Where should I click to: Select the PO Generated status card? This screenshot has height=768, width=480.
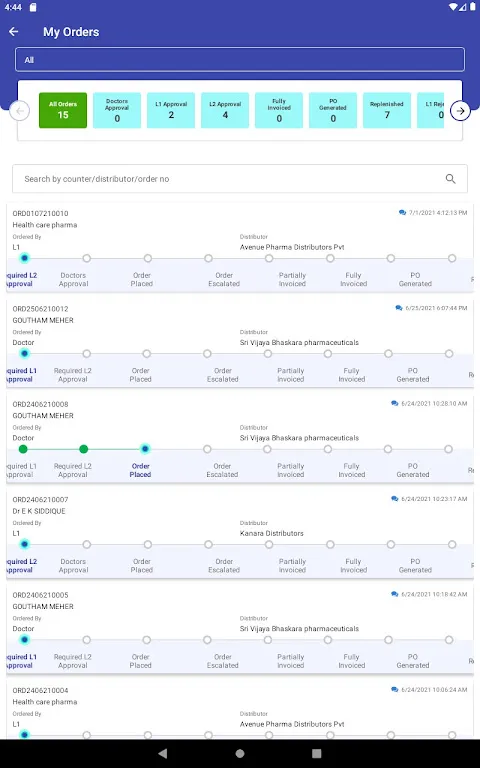[x=333, y=111]
